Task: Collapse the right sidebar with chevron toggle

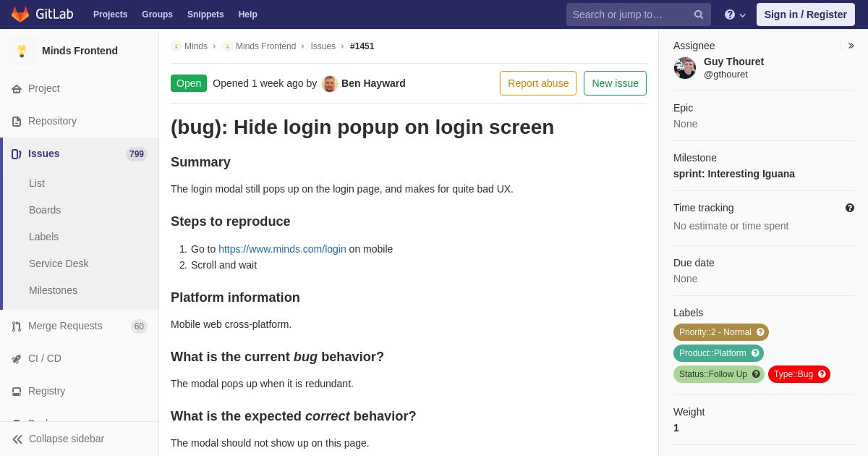Action: pyautogui.click(x=851, y=46)
